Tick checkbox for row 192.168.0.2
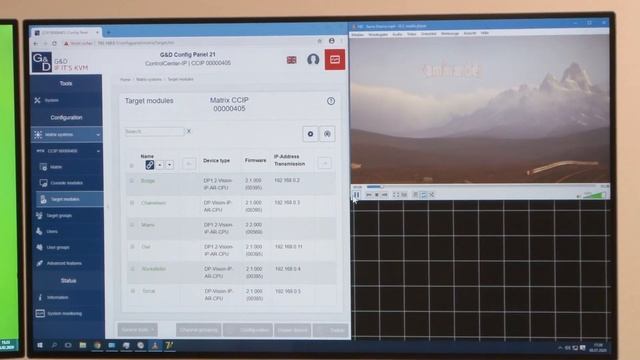This screenshot has width=640, height=360. coord(132,180)
